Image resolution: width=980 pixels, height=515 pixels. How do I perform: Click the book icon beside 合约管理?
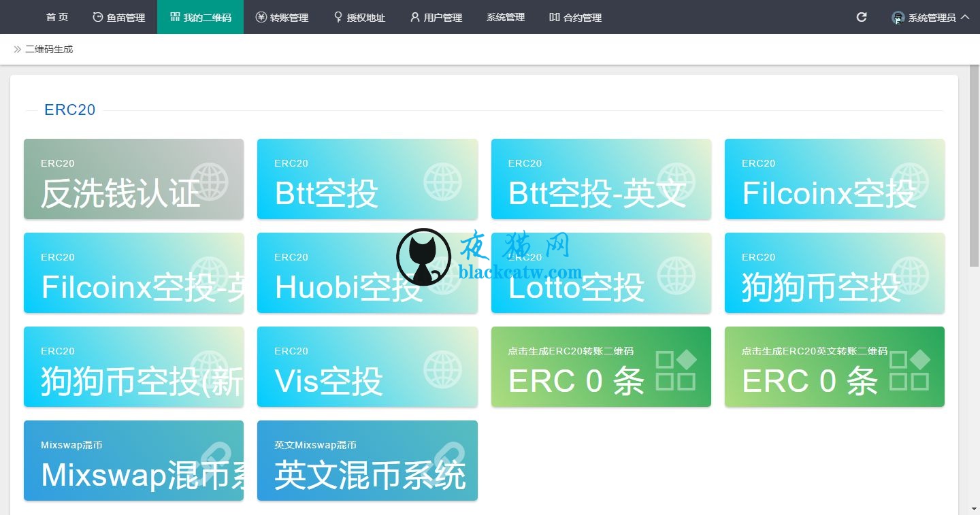555,17
